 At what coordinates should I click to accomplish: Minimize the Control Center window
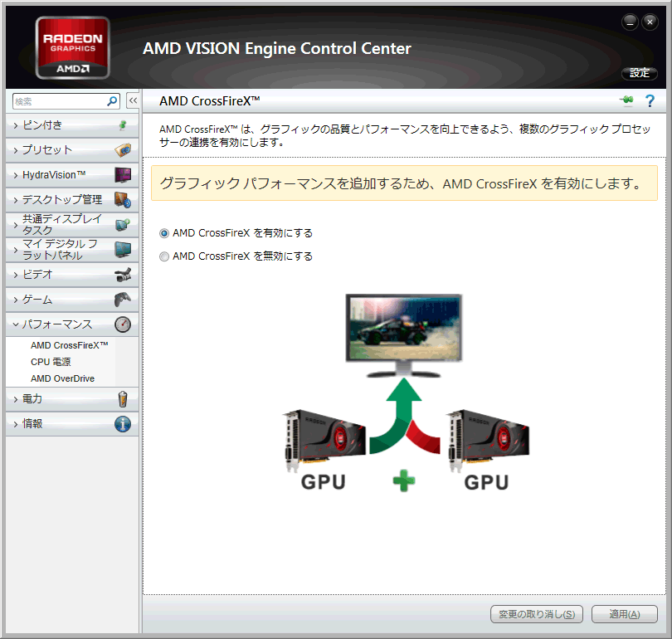point(630,22)
